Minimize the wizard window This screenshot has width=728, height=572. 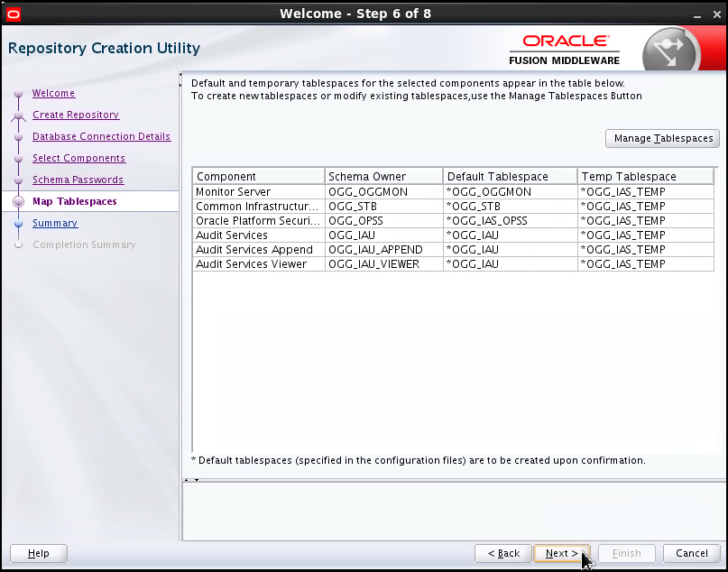coord(697,15)
